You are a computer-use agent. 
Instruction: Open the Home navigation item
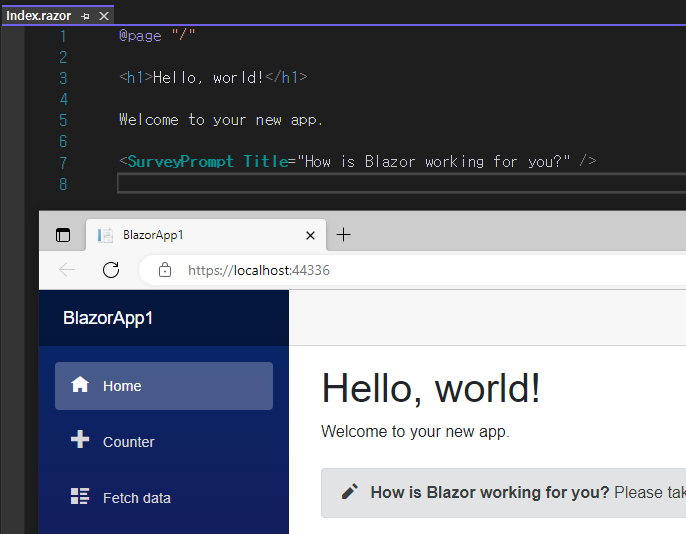pos(164,386)
